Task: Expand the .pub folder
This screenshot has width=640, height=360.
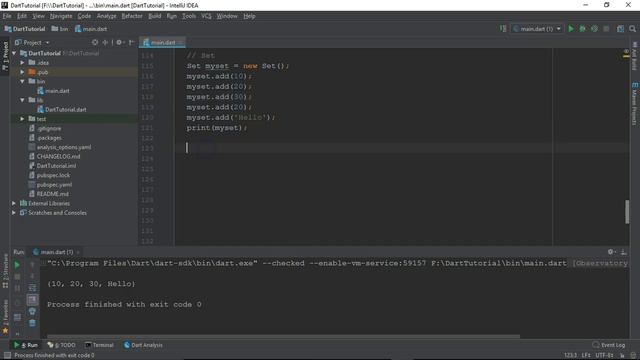Action: tap(22, 72)
